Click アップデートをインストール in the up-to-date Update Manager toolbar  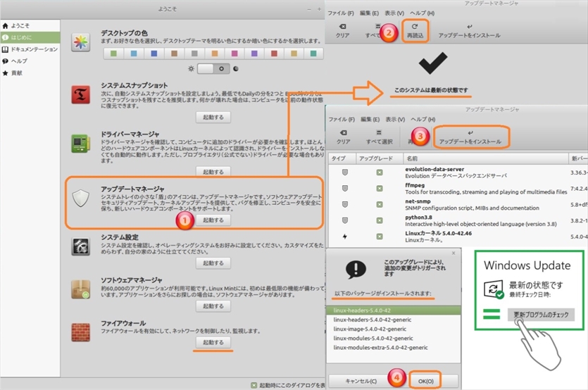(x=469, y=31)
